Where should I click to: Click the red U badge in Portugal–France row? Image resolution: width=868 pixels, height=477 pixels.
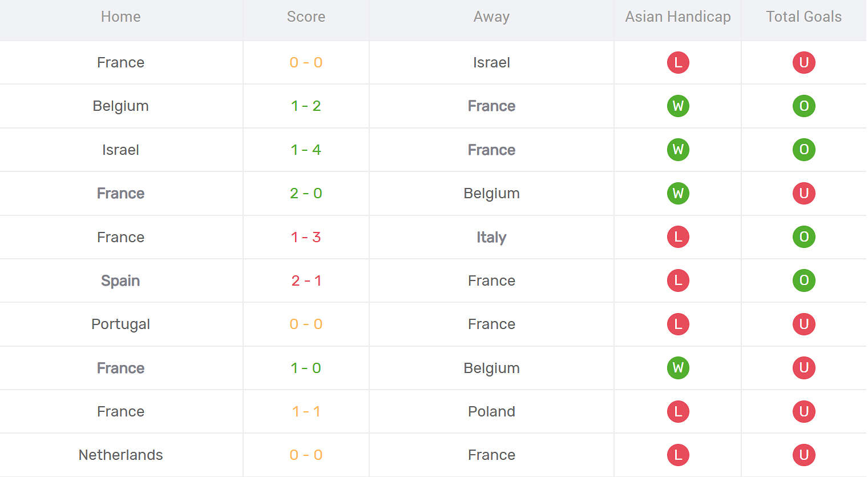(804, 324)
